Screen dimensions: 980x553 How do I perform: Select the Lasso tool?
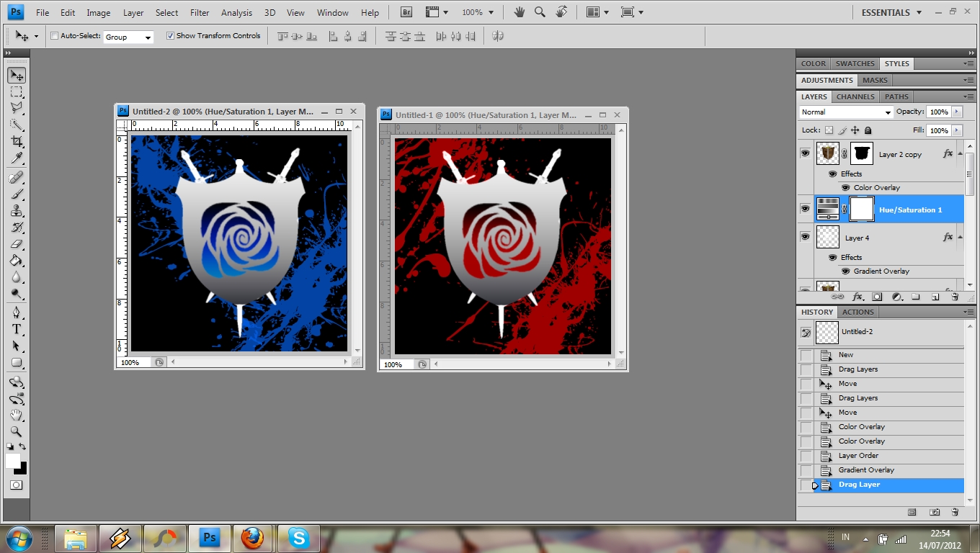coord(17,108)
